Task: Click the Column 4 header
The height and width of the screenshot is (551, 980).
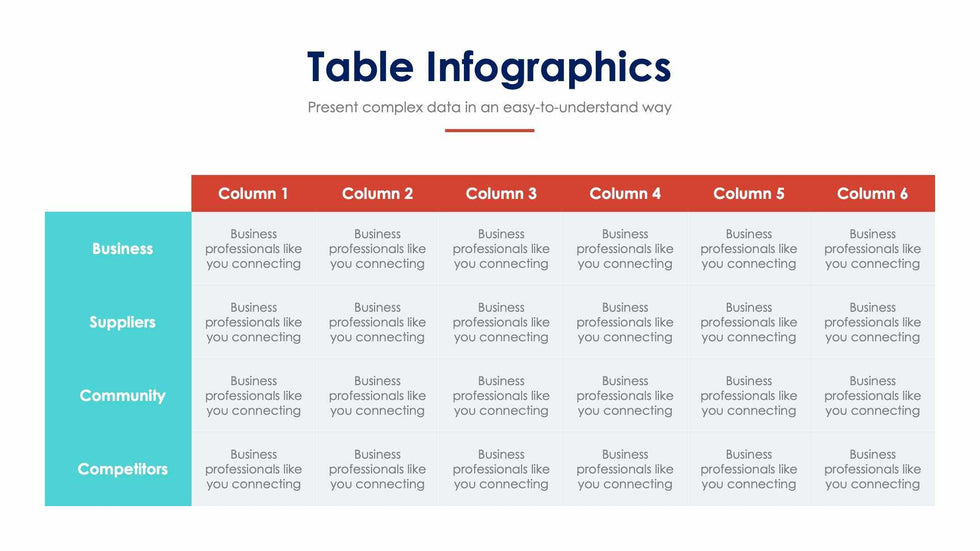Action: [625, 194]
